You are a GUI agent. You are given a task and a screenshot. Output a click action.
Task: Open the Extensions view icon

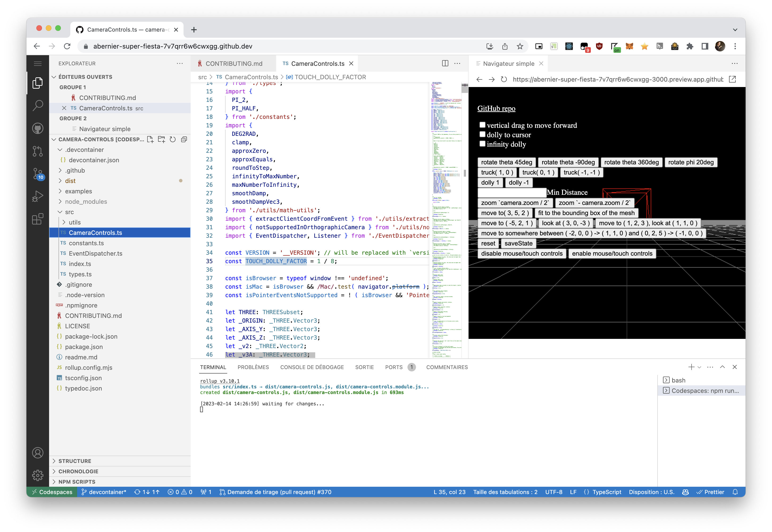pyautogui.click(x=38, y=219)
